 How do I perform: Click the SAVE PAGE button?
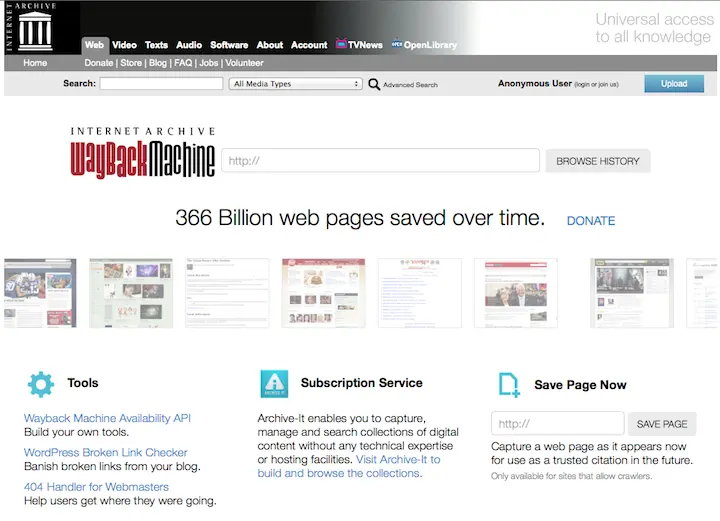(x=662, y=424)
